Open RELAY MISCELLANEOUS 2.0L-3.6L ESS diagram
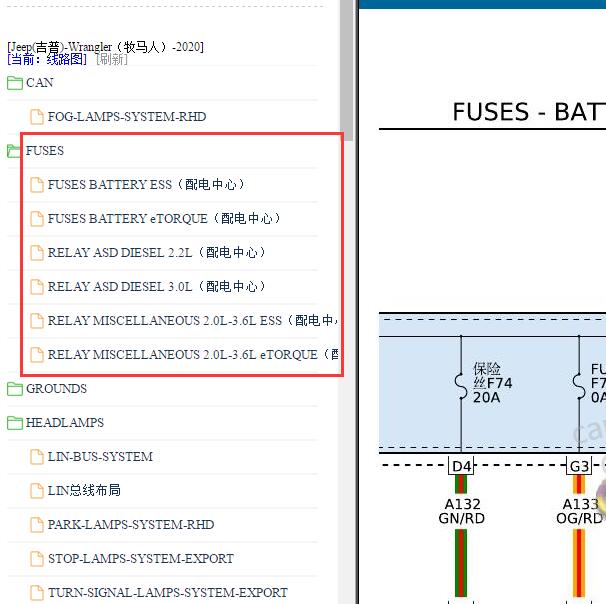Image resolution: width=606 pixels, height=604 pixels. pos(193,321)
